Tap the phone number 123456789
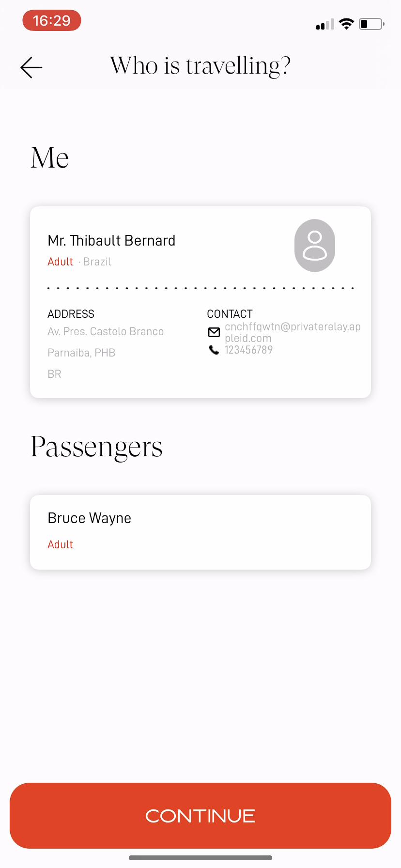This screenshot has width=401, height=868. click(x=249, y=350)
